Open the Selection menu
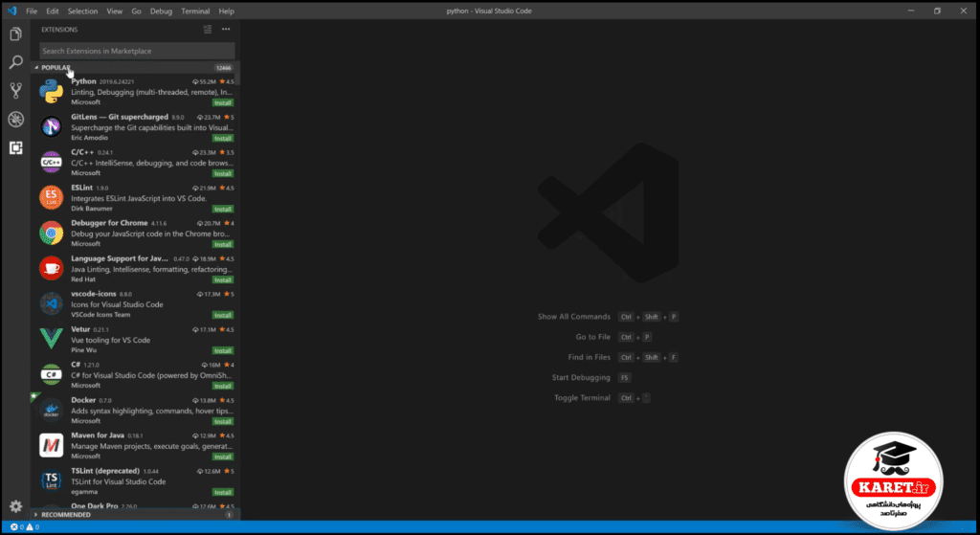This screenshot has width=980, height=535. pyautogui.click(x=82, y=11)
